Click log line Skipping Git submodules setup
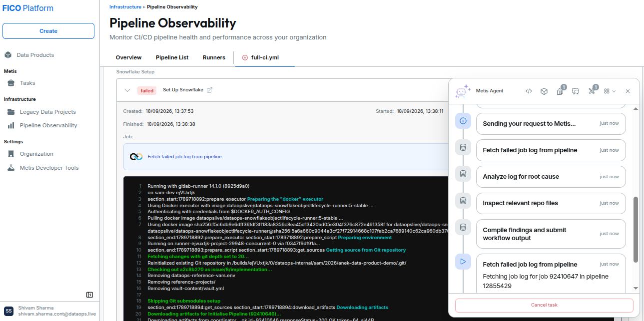Viewport: 644px width, 321px height. point(184,301)
